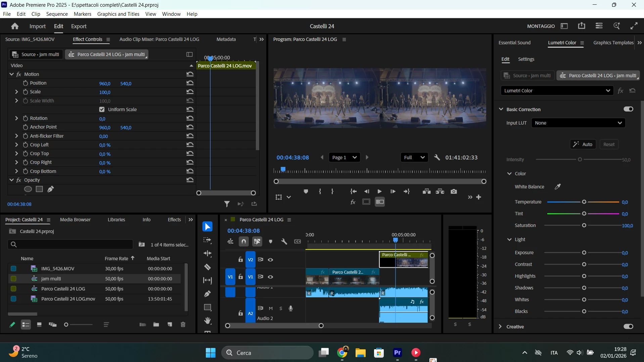Open the Input LUT dropdown
The height and width of the screenshot is (362, 644).
tap(579, 123)
